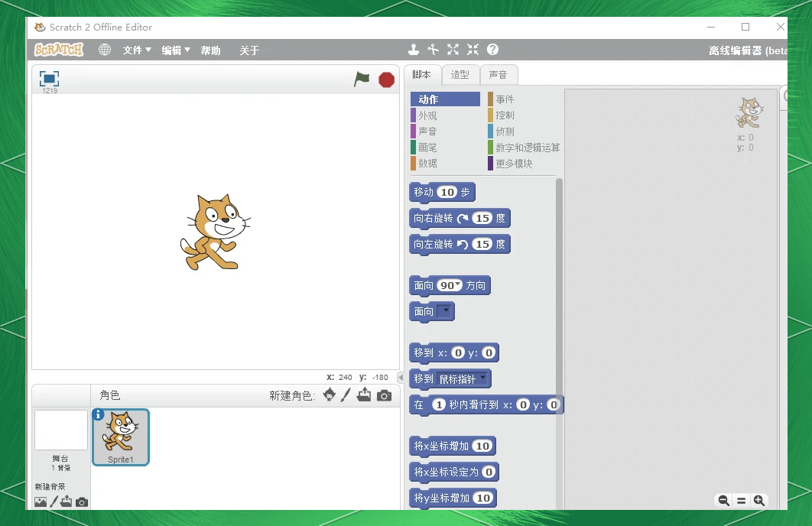
Task: Switch to the 造型 tab
Action: [x=460, y=75]
